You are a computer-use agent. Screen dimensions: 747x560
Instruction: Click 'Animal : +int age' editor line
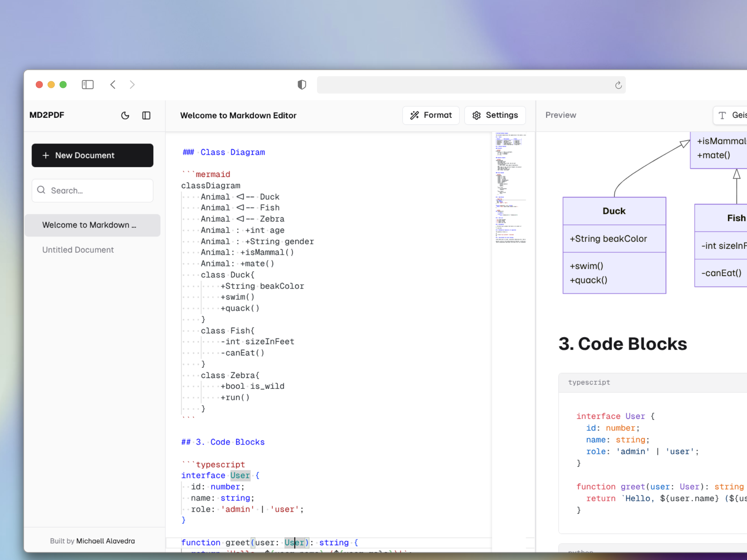tap(242, 231)
